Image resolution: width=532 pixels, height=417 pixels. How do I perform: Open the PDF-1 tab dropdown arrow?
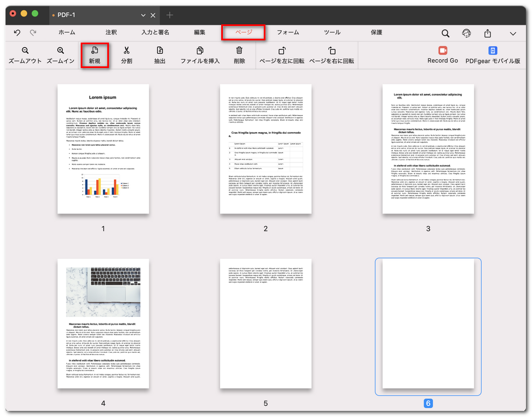(x=143, y=15)
